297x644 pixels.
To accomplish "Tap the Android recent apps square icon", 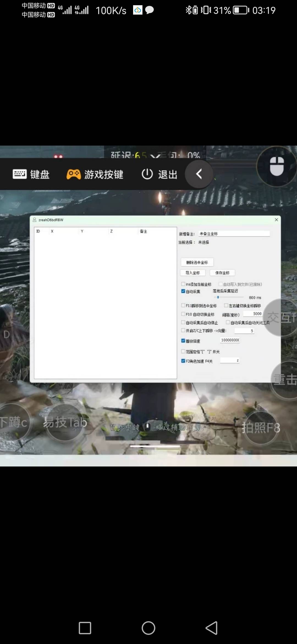I will coord(85,628).
